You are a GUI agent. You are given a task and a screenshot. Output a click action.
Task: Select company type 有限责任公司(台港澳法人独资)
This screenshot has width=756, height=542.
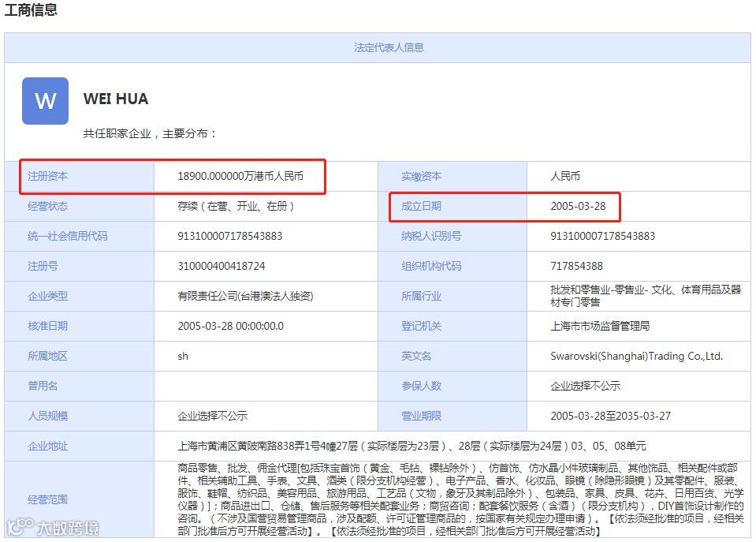pos(245,296)
